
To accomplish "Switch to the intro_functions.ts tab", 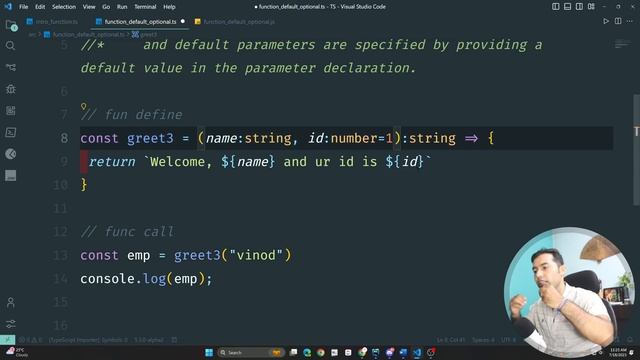I will pos(53,22).
